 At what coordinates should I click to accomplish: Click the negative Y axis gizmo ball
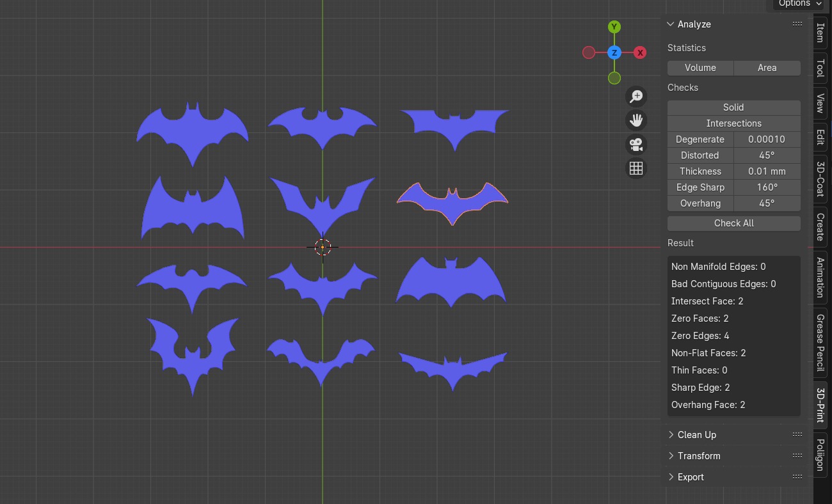(x=614, y=78)
